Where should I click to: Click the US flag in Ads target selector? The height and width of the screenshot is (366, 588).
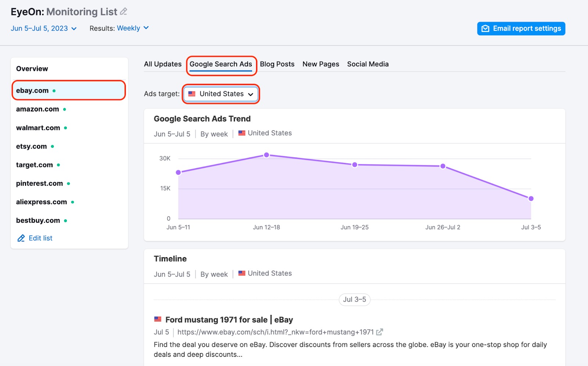(192, 94)
